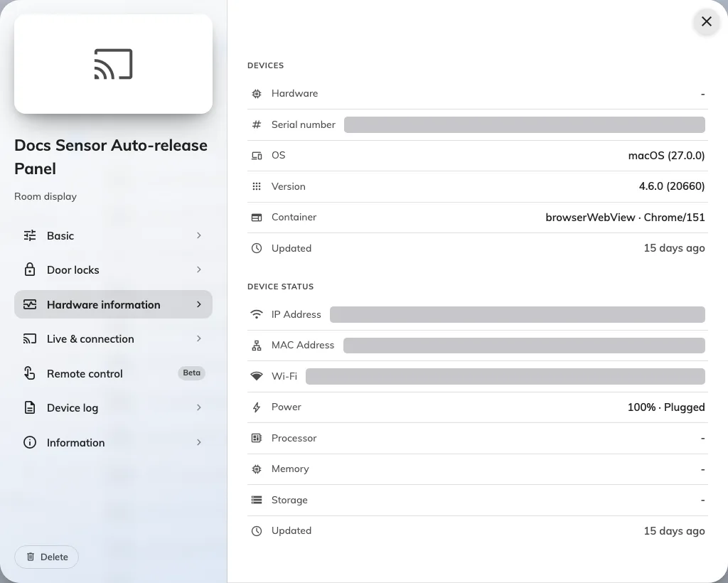Click the redacted MAC Address value
728x583 pixels.
[524, 346]
